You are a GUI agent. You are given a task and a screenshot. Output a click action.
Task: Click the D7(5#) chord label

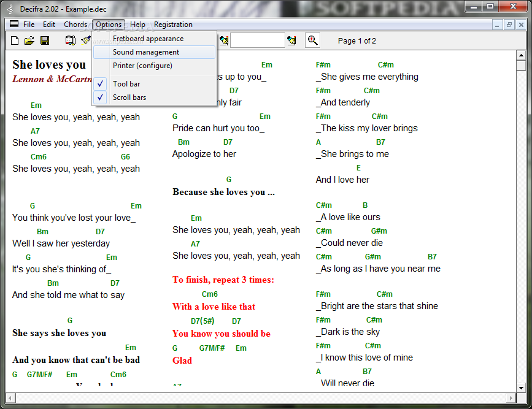[202, 321]
